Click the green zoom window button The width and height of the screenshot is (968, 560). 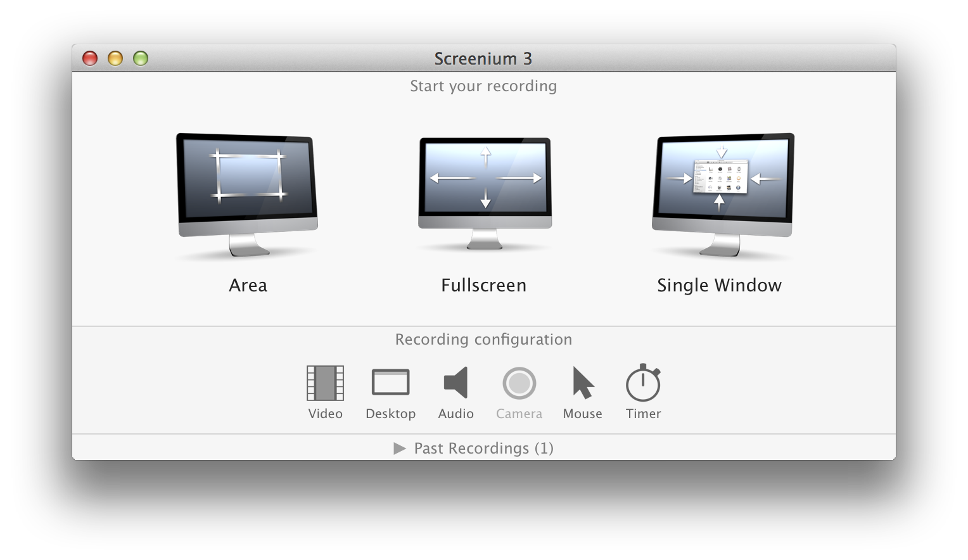[x=139, y=58]
